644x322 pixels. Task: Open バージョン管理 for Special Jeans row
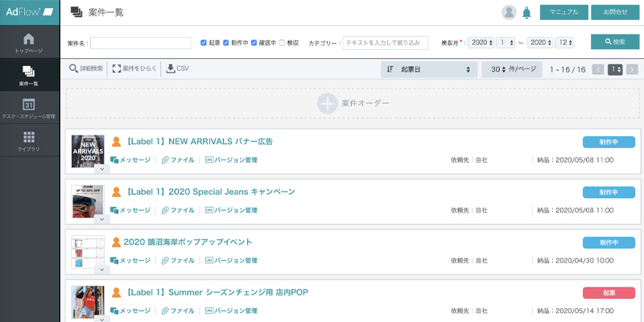231,210
